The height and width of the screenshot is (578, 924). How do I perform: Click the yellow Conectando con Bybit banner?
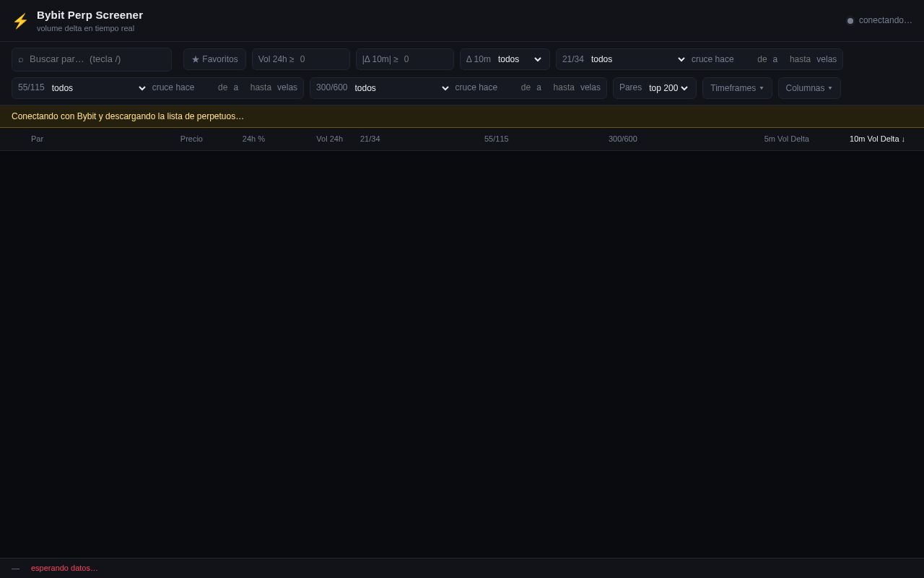click(462, 116)
